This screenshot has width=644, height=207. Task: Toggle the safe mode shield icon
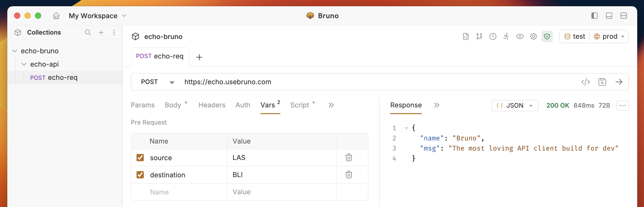tap(547, 36)
